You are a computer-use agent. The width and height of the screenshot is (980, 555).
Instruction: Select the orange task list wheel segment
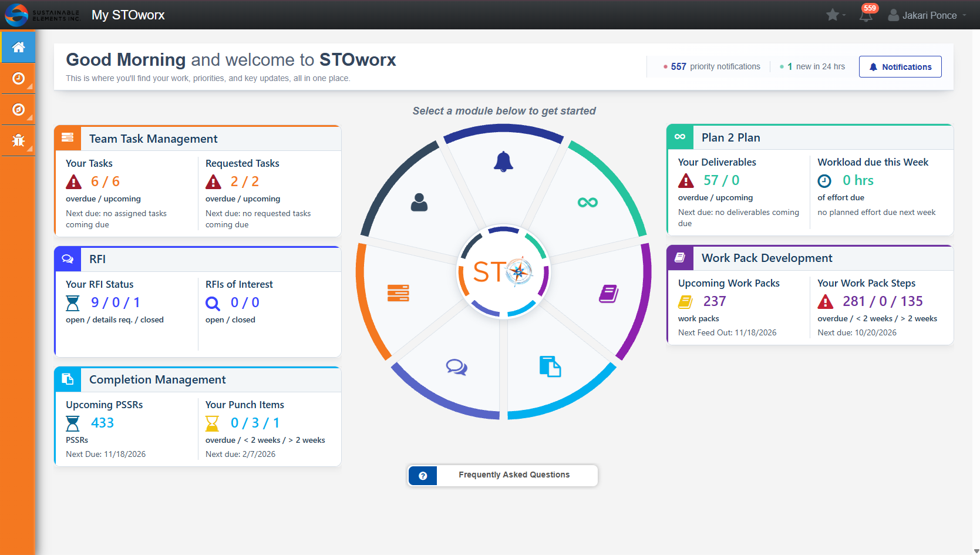[398, 292]
